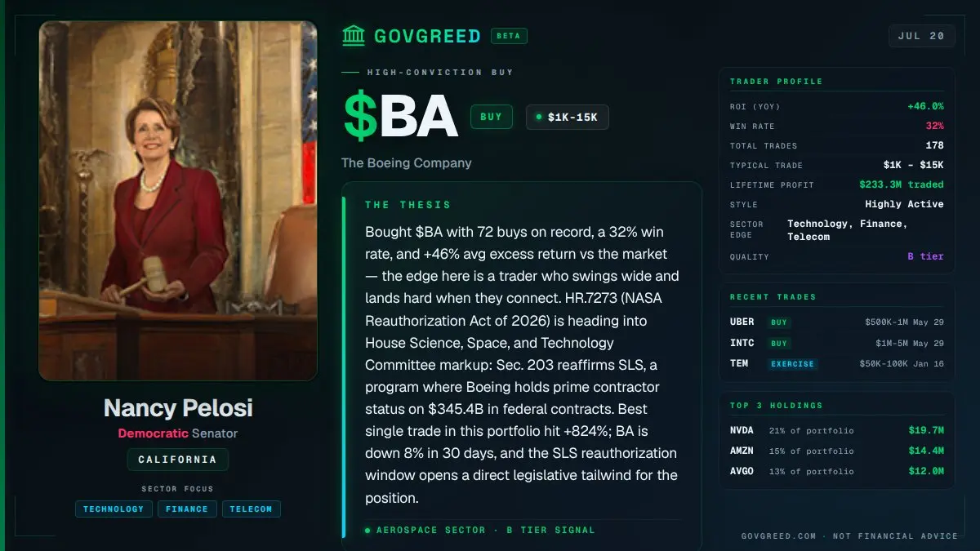Viewport: 980px width, 551px height.
Task: Click the green BUY tag beside $BA
Action: (492, 117)
